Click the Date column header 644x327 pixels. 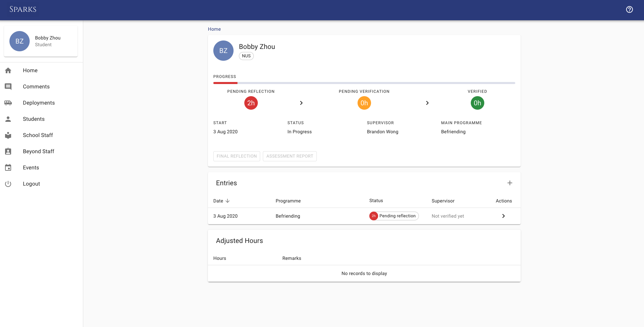point(218,201)
